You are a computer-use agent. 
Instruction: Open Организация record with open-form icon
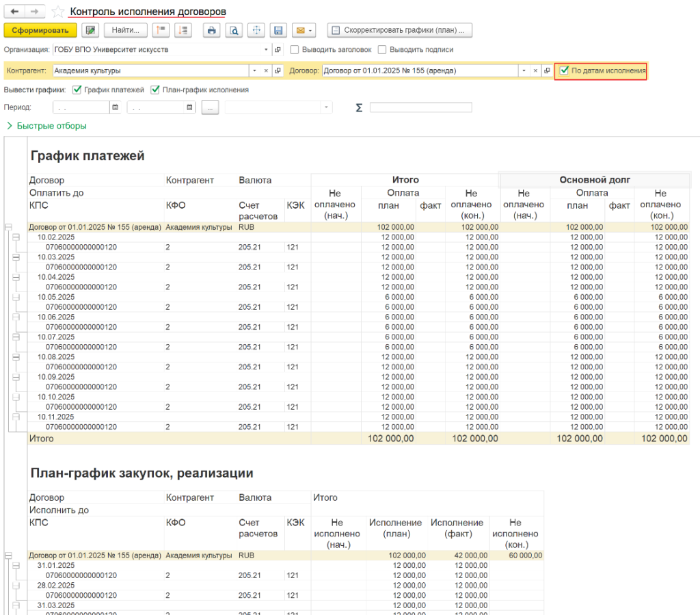click(278, 49)
